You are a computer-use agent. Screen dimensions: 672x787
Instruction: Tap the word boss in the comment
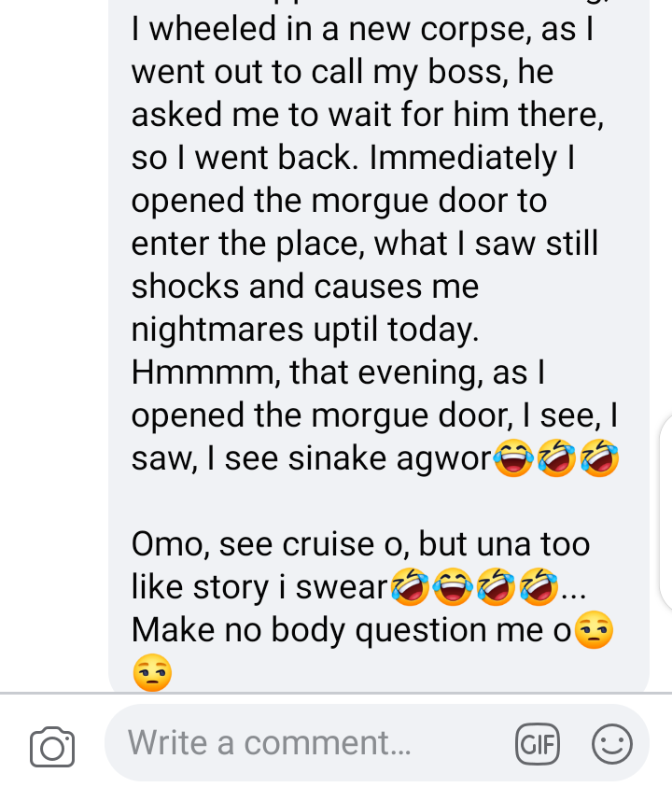[464, 72]
